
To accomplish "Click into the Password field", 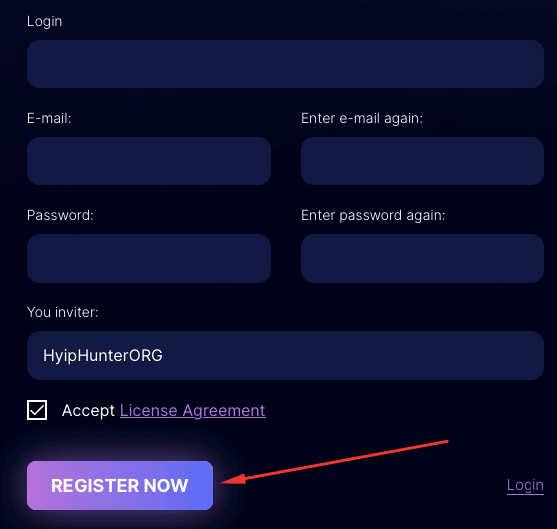I will click(x=149, y=258).
